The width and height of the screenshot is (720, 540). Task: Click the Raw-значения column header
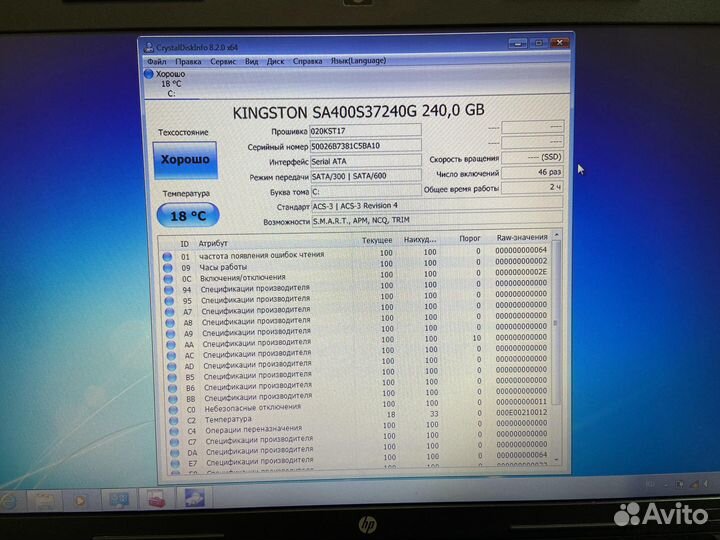pyautogui.click(x=522, y=237)
